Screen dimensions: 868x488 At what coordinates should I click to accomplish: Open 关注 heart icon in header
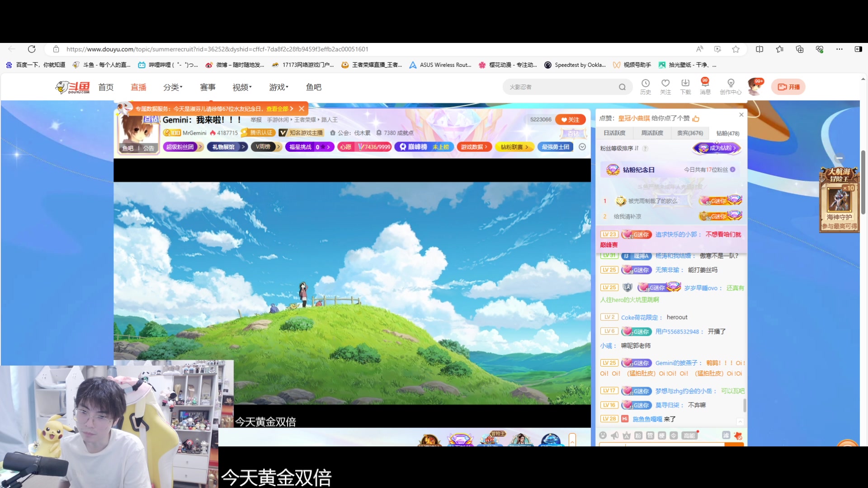point(665,86)
